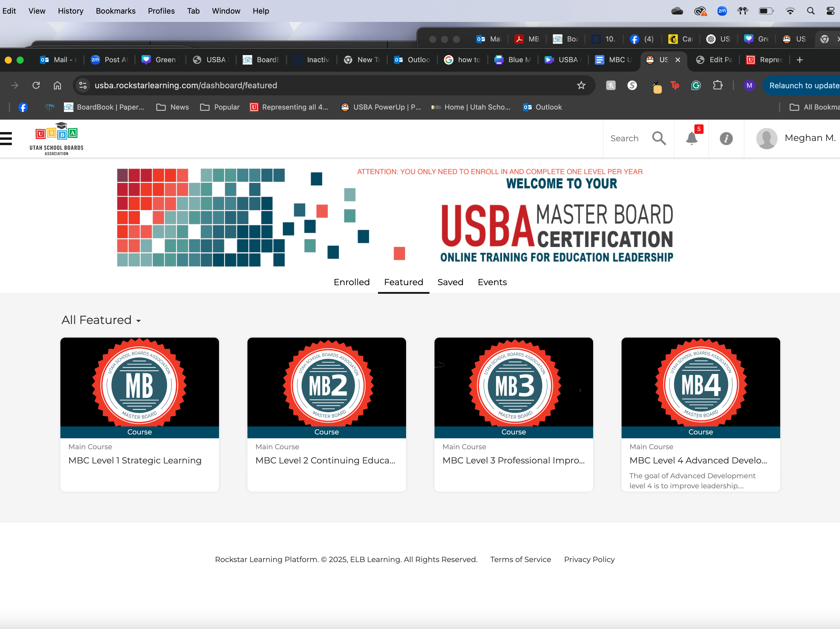Switch to the Mail browser tab
Screen dimensions: 840x629
pos(59,60)
